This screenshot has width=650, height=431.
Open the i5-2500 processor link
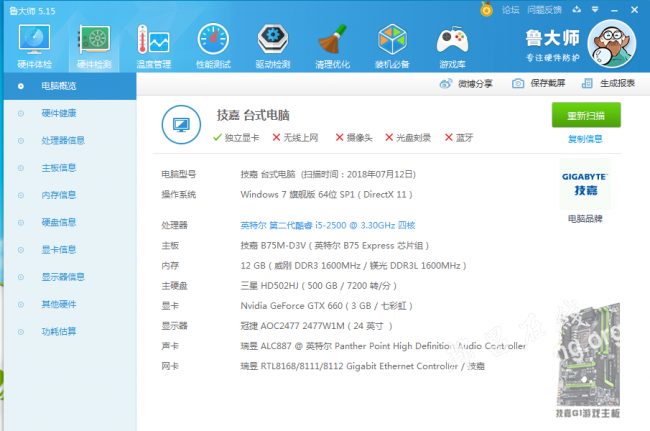[x=328, y=225]
